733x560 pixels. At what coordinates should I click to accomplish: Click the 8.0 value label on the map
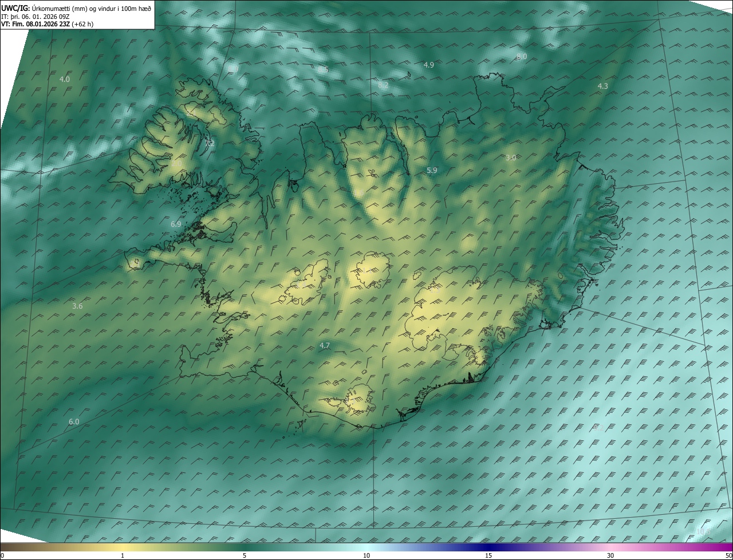click(522, 57)
